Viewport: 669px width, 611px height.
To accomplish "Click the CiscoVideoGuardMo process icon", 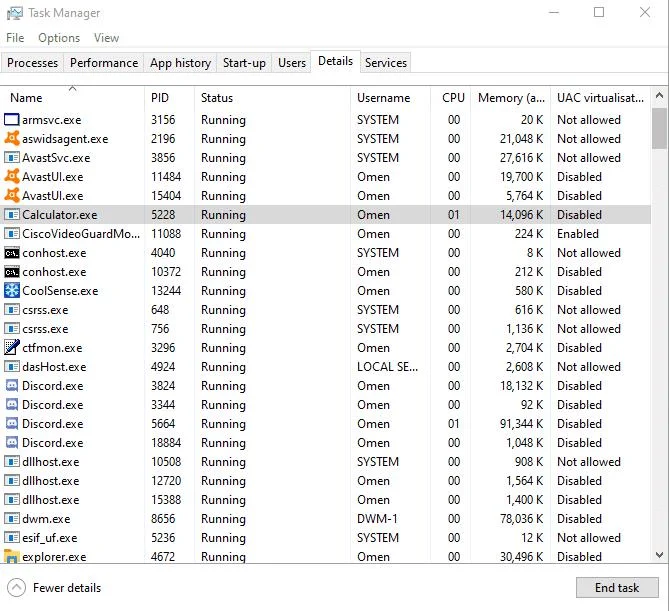I will [12, 234].
